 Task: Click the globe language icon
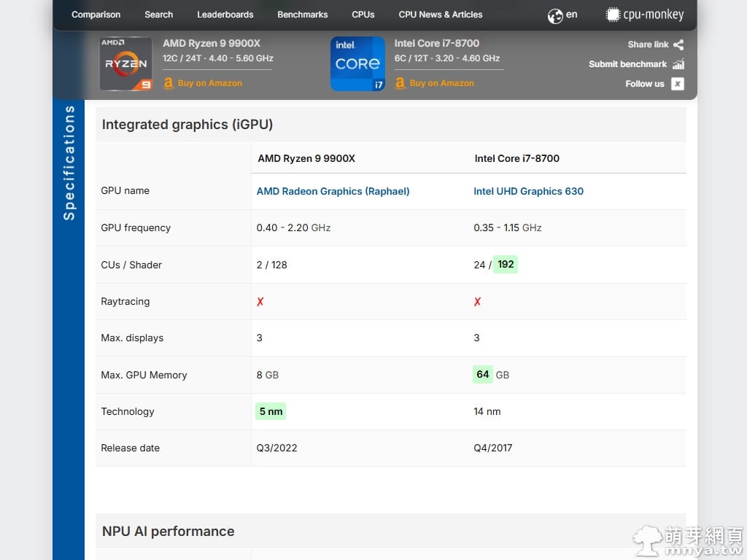pos(555,15)
